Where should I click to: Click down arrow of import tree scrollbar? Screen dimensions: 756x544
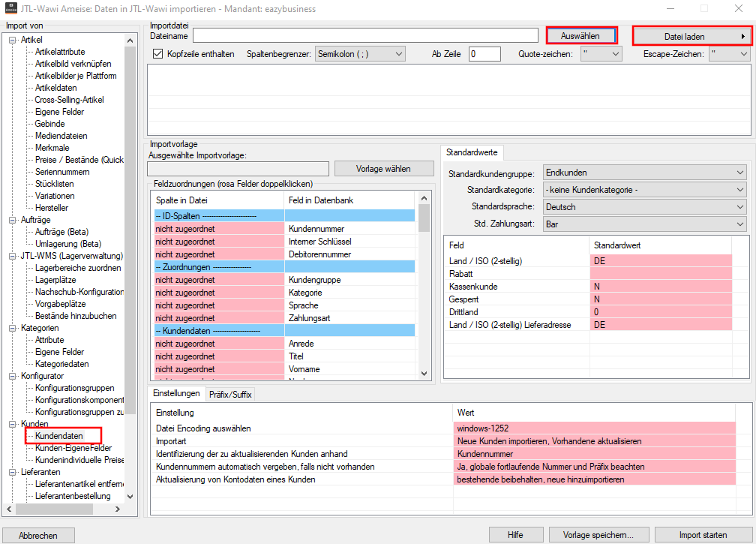pos(130,496)
